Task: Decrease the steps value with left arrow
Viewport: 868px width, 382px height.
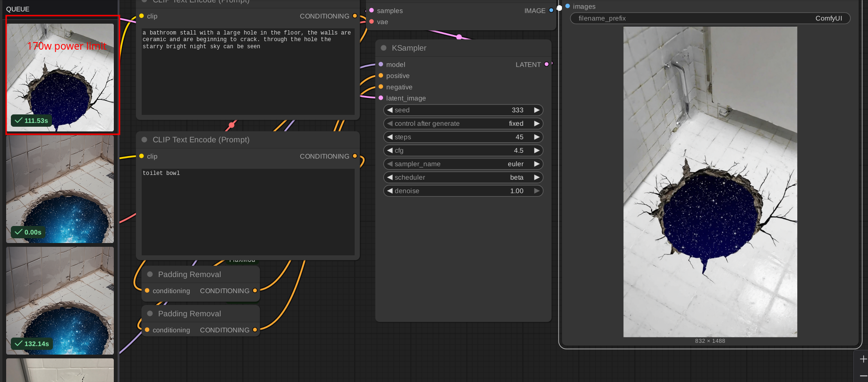Action: 390,137
